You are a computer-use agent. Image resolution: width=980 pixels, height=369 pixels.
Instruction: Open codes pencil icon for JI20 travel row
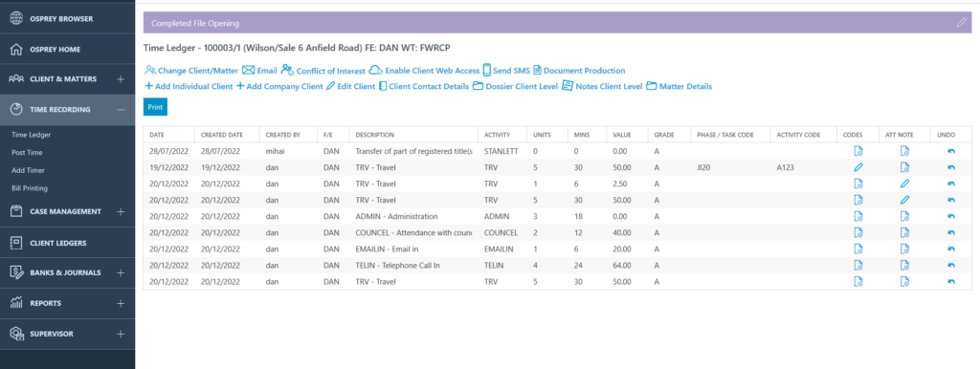858,167
